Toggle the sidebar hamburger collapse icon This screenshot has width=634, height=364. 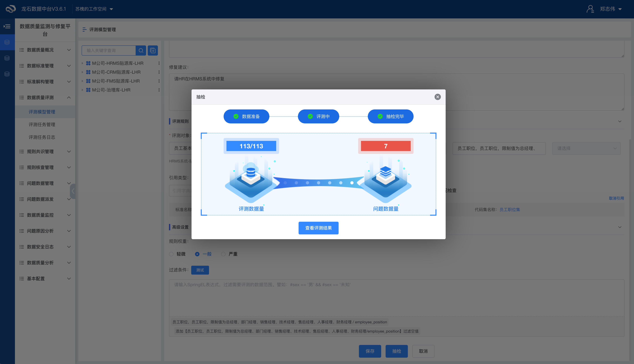(x=7, y=26)
